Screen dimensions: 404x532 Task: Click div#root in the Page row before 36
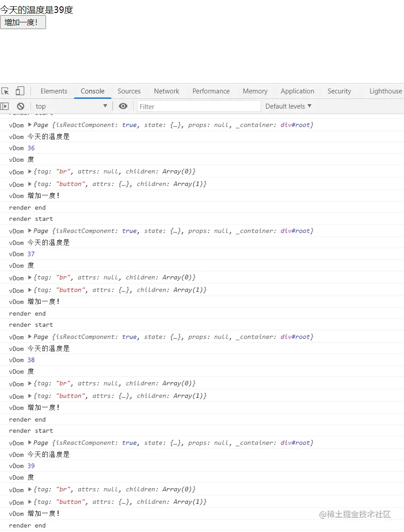(295, 125)
